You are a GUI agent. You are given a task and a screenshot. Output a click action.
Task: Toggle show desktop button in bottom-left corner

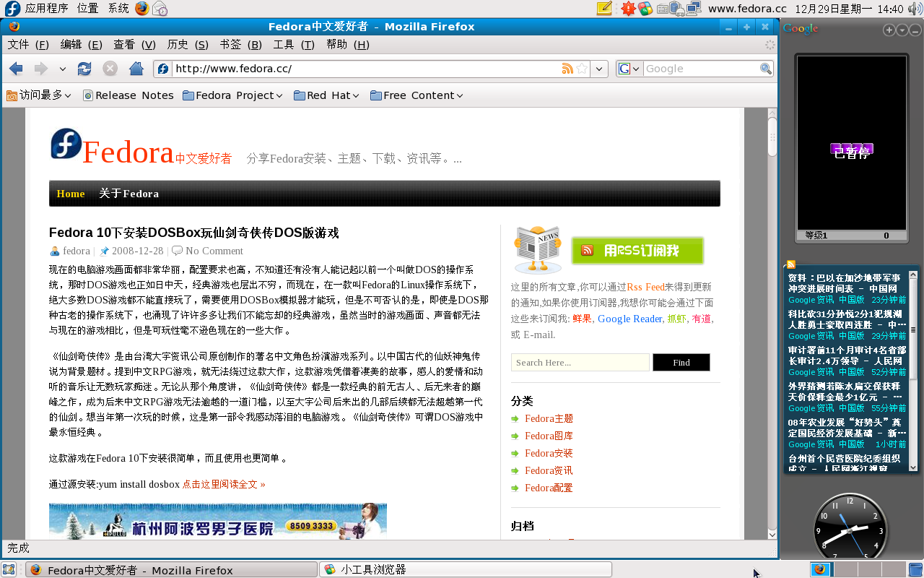[9, 569]
